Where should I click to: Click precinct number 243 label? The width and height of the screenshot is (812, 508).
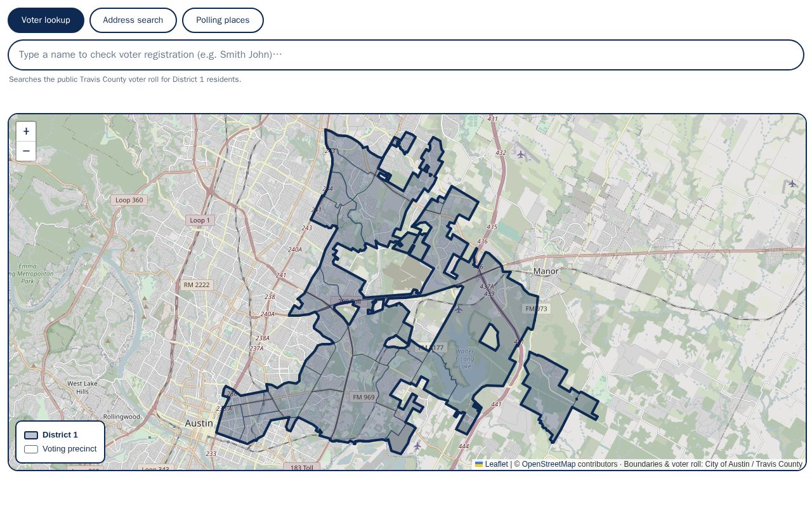(x=307, y=228)
